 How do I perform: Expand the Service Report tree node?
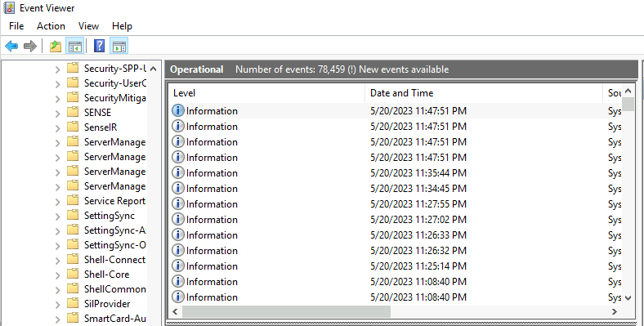[58, 201]
